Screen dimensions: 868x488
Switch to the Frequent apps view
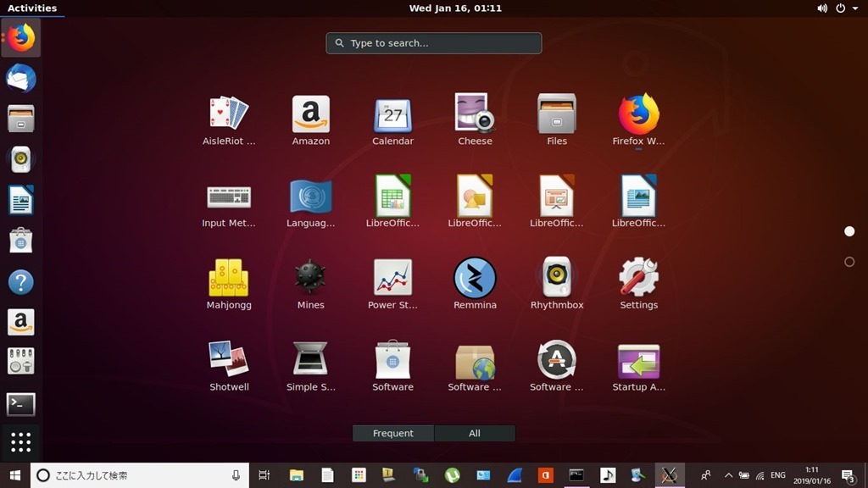tap(393, 433)
